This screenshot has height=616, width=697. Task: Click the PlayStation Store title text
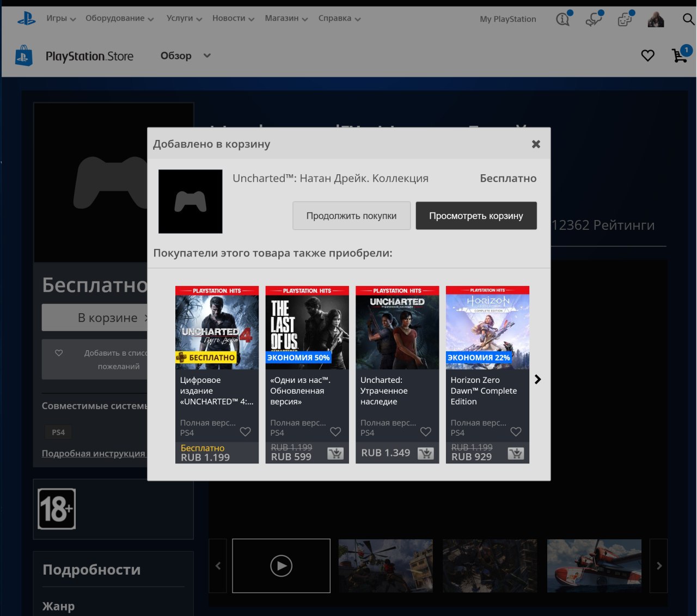[89, 56]
